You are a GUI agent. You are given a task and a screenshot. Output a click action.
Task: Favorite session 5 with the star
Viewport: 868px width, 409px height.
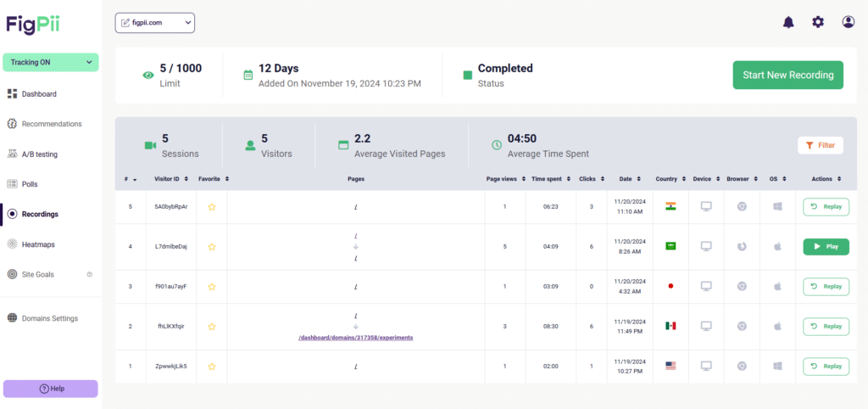(x=212, y=206)
